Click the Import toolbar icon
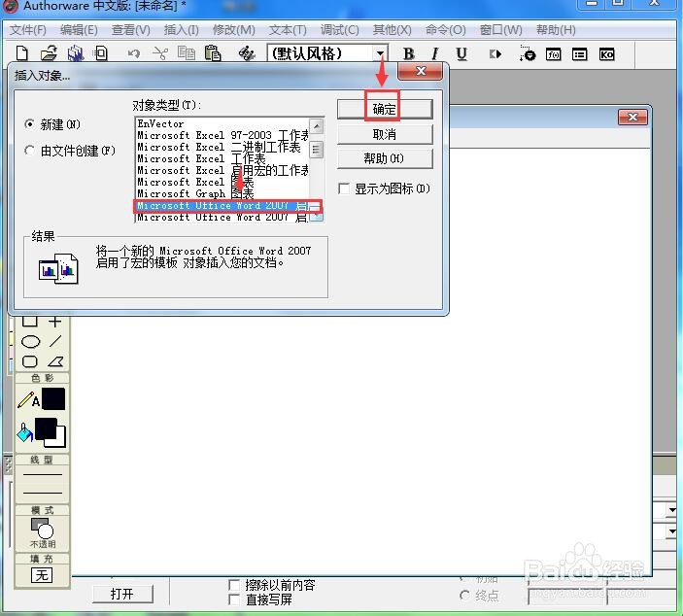The width and height of the screenshot is (683, 616). 101,53
